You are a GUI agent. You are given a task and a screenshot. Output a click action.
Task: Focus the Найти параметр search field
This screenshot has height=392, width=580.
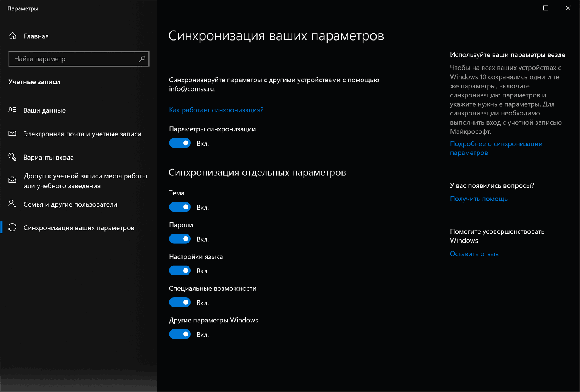[x=79, y=59]
